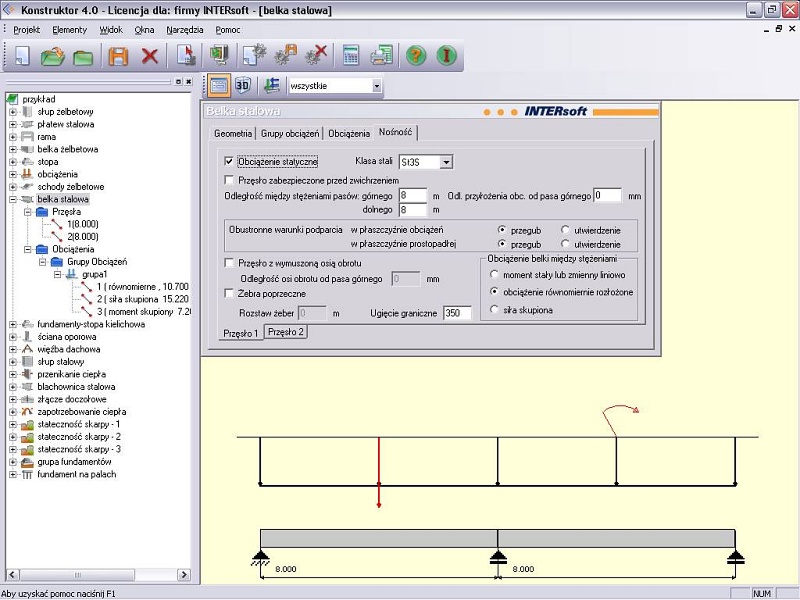The image size is (800, 600).
Task: Save the project using the floppy disk icon
Action: tap(118, 55)
